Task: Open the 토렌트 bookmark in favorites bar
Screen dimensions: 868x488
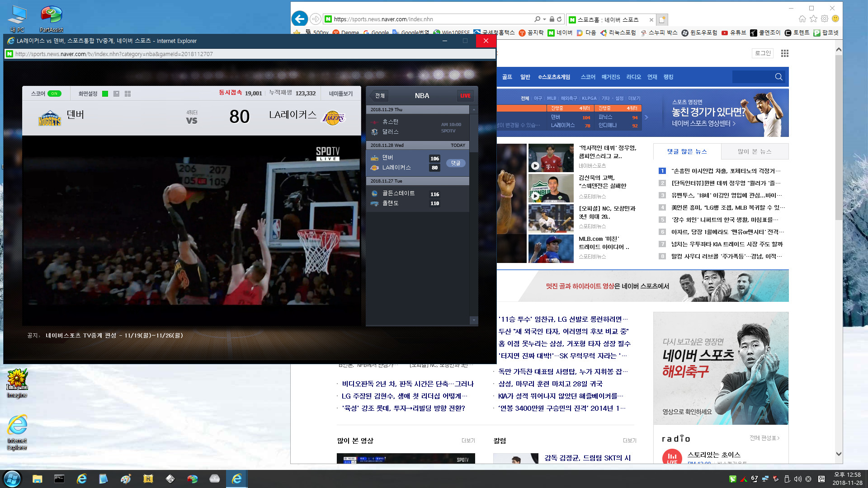Action: pos(797,33)
